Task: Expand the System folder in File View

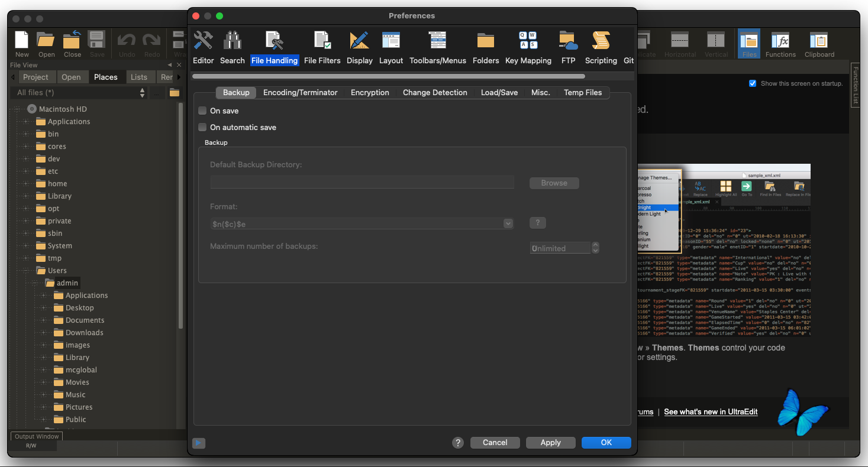Action: (26, 246)
